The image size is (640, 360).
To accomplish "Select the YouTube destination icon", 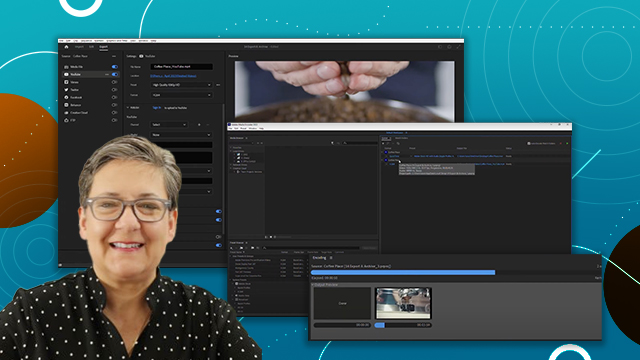I will [x=66, y=74].
